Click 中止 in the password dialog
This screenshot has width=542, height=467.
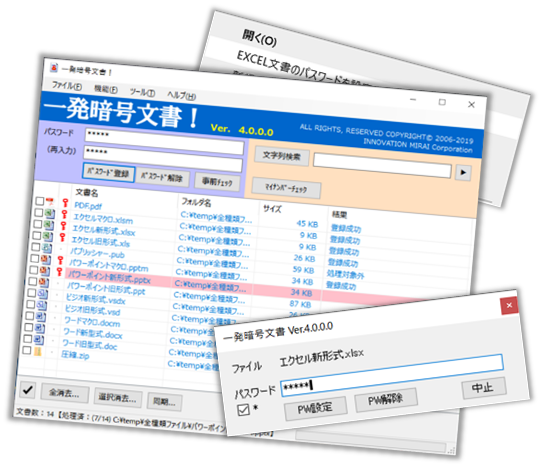484,388
